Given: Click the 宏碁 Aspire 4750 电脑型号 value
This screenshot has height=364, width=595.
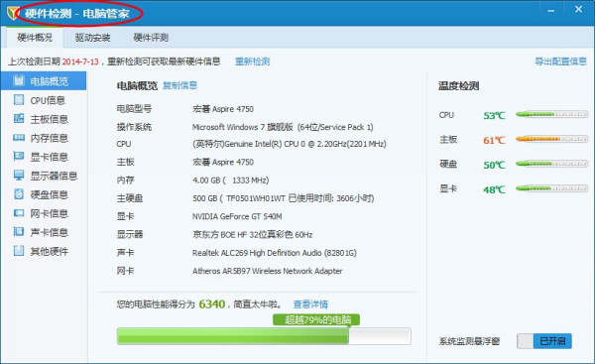Looking at the screenshot, I should point(223,109).
